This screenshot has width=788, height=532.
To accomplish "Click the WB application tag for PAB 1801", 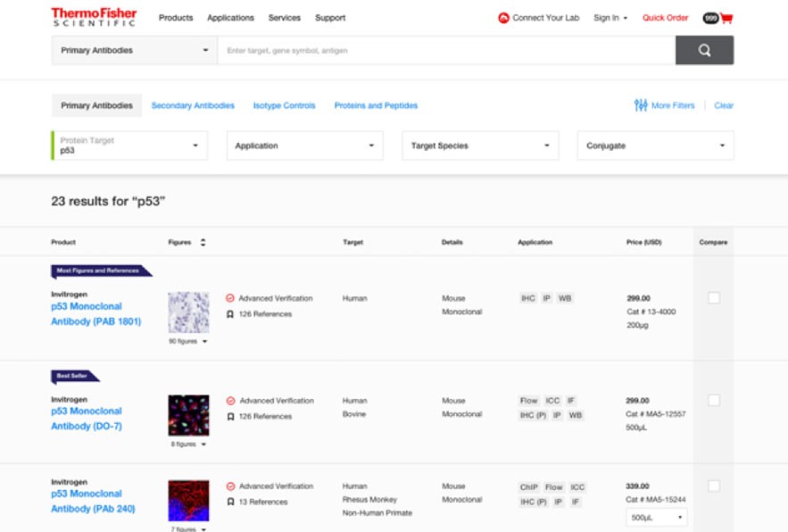I will [x=565, y=298].
